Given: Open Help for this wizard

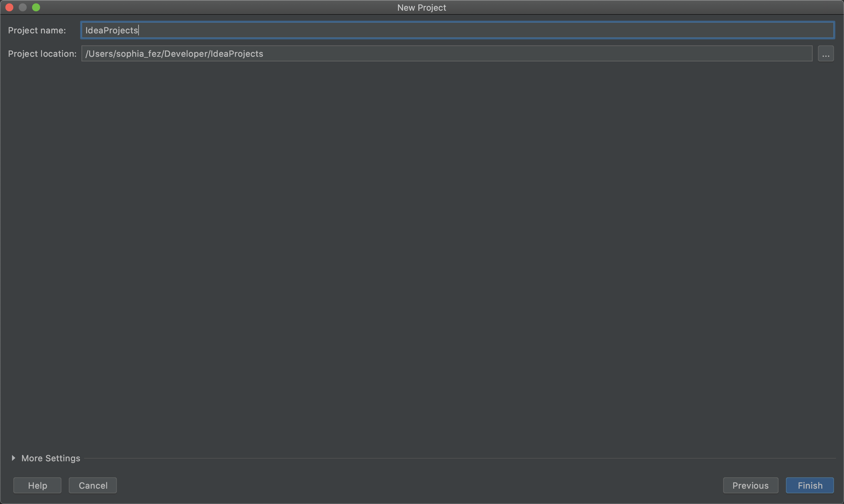Looking at the screenshot, I should tap(37, 485).
